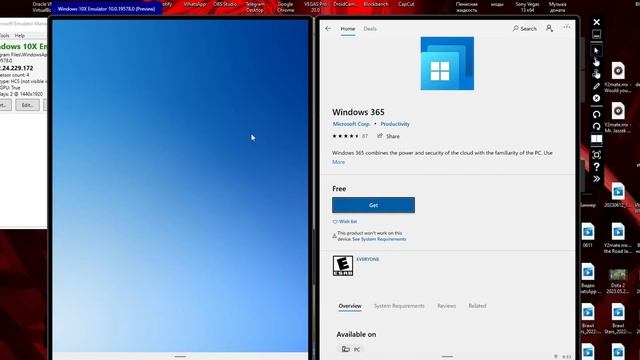
Task: Toggle the dual-screen posture icon
Action: coord(596,139)
